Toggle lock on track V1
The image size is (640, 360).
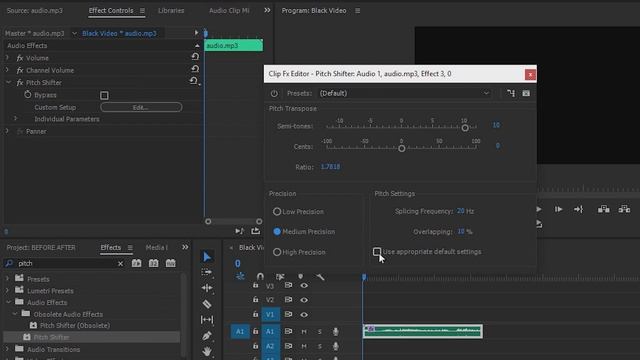click(x=256, y=314)
